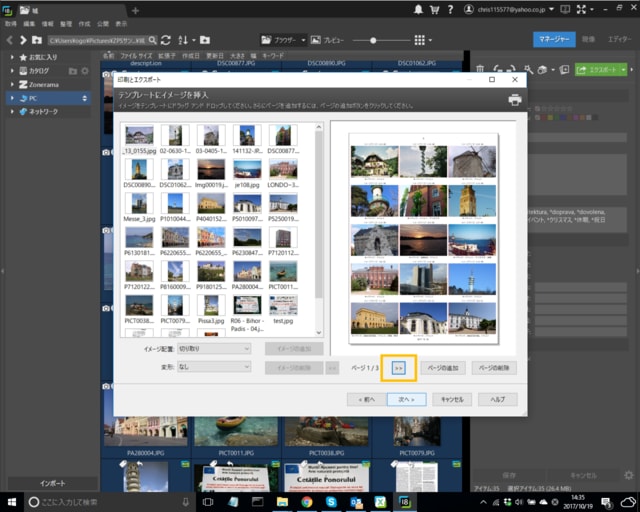Go to the next page with >> button
This screenshot has width=640, height=512.
399,368
